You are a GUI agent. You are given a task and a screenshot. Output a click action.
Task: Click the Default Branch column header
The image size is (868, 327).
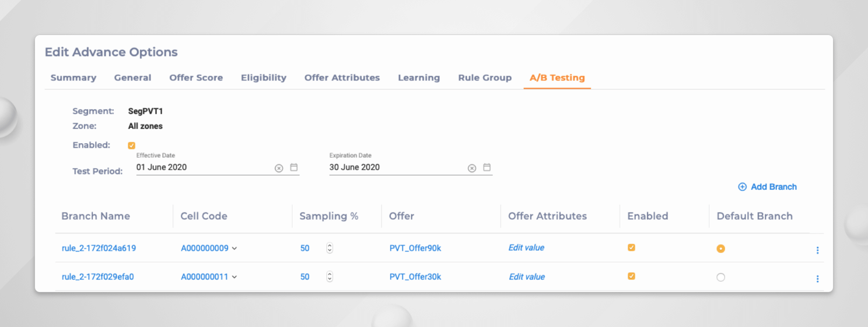pos(755,216)
